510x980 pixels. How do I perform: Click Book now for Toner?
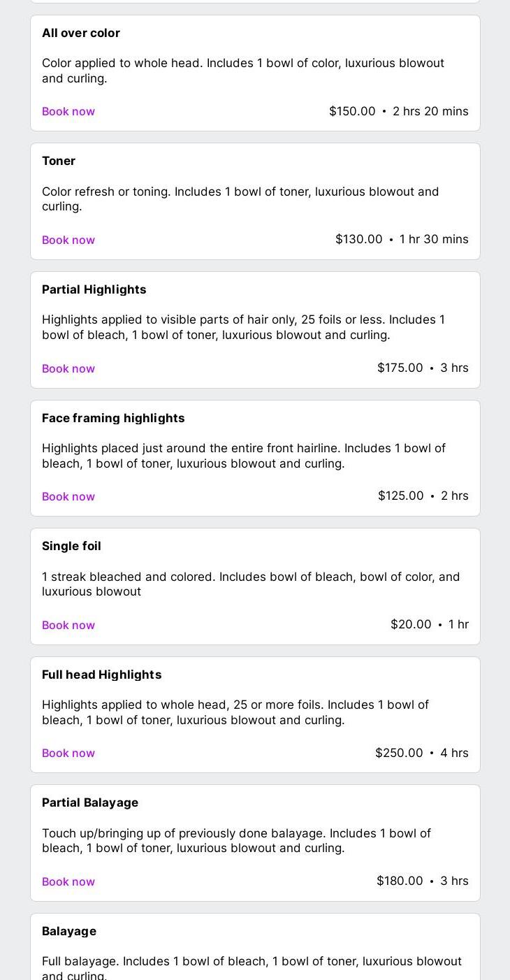point(68,240)
